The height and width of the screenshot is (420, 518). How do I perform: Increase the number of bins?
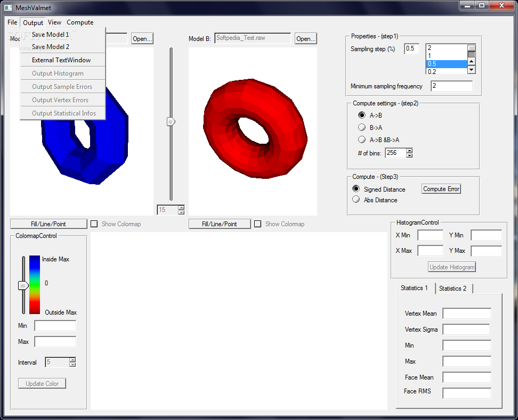coord(409,151)
